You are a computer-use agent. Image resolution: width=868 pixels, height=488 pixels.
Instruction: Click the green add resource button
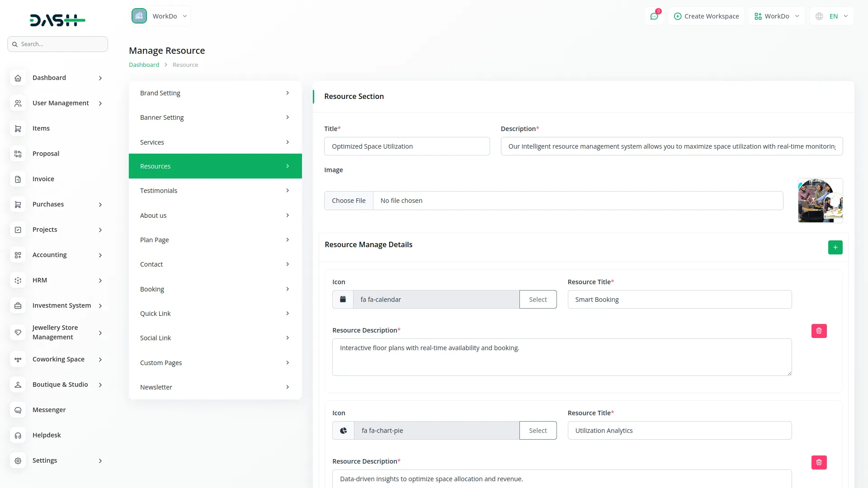(x=835, y=247)
